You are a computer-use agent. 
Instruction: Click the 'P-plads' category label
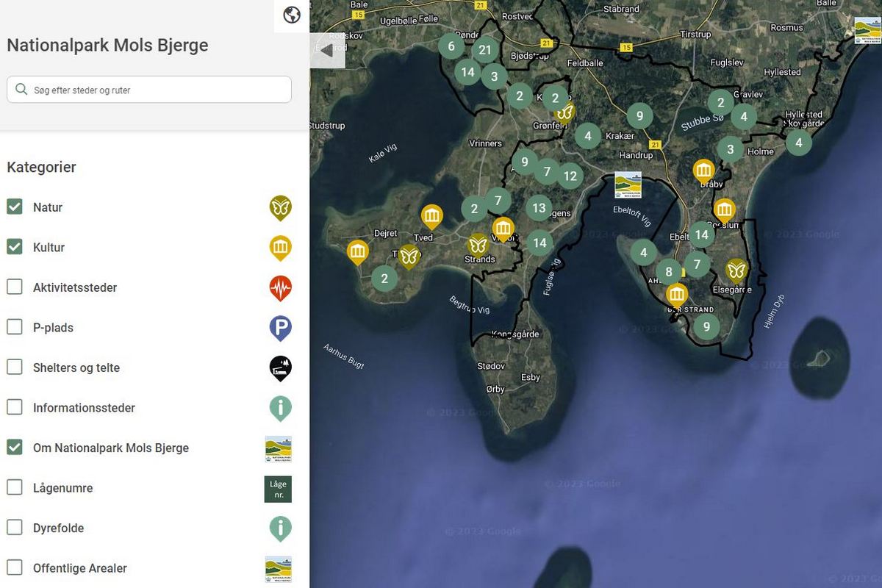point(53,328)
